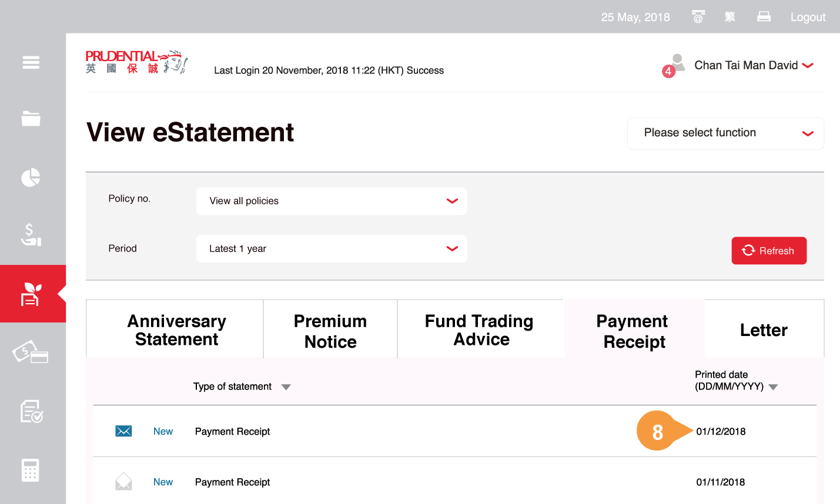Click the calculator icon in sidebar

tap(31, 470)
